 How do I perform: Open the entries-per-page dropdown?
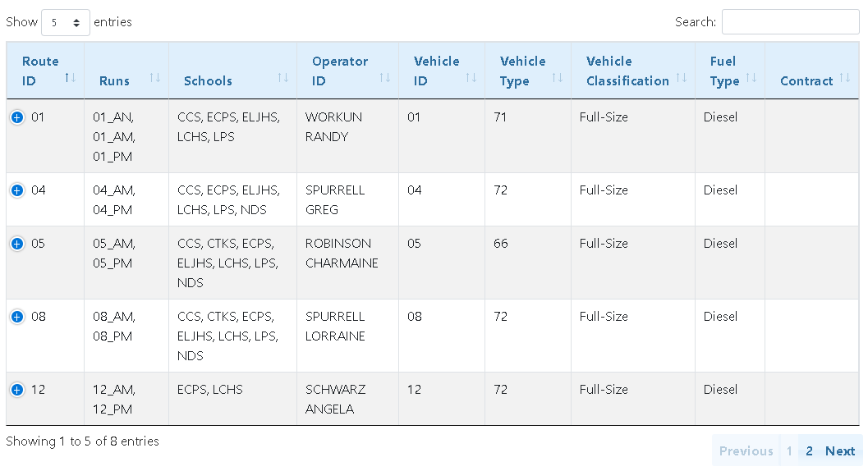click(66, 22)
